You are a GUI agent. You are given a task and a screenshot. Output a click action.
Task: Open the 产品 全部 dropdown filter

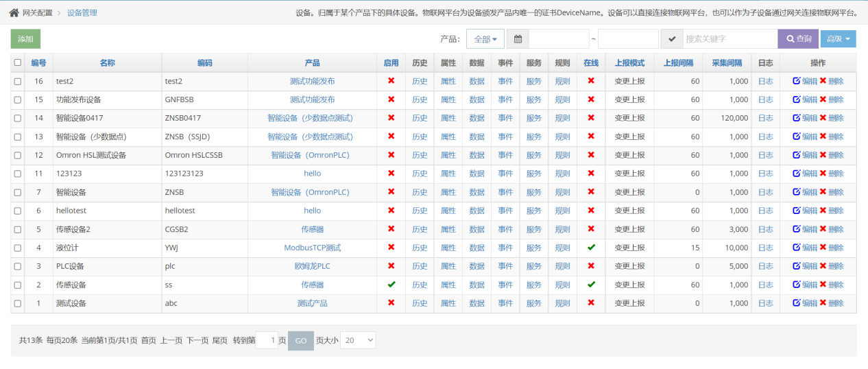(x=485, y=39)
